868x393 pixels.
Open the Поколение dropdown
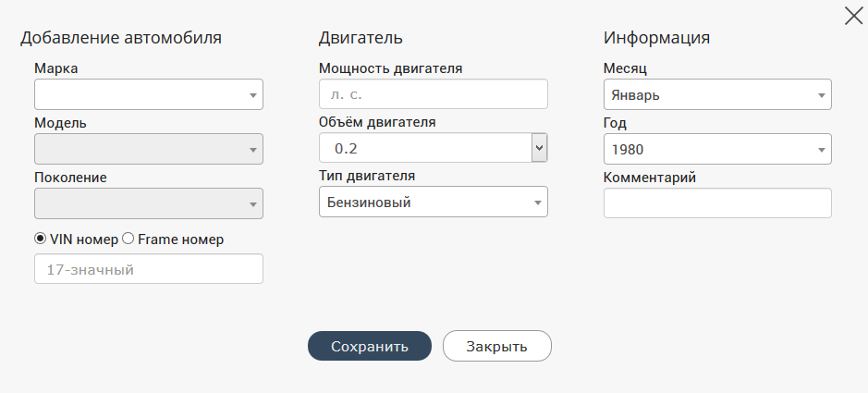click(x=148, y=203)
